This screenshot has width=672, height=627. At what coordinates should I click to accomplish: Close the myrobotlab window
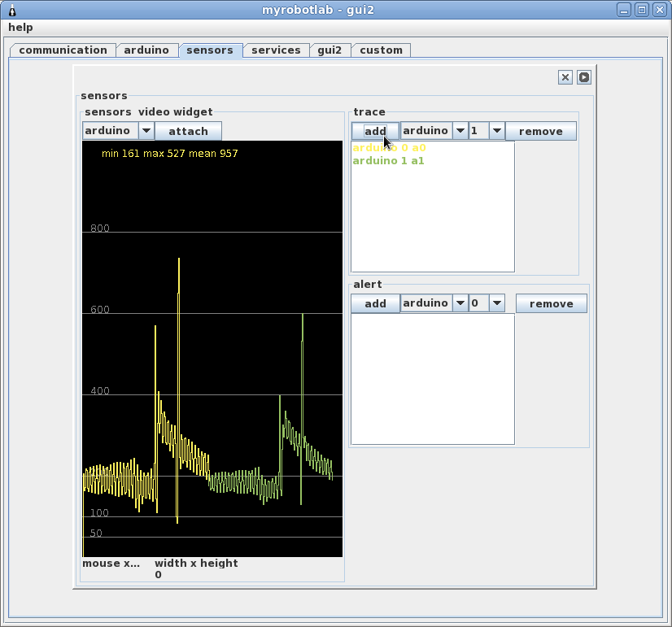coord(658,10)
